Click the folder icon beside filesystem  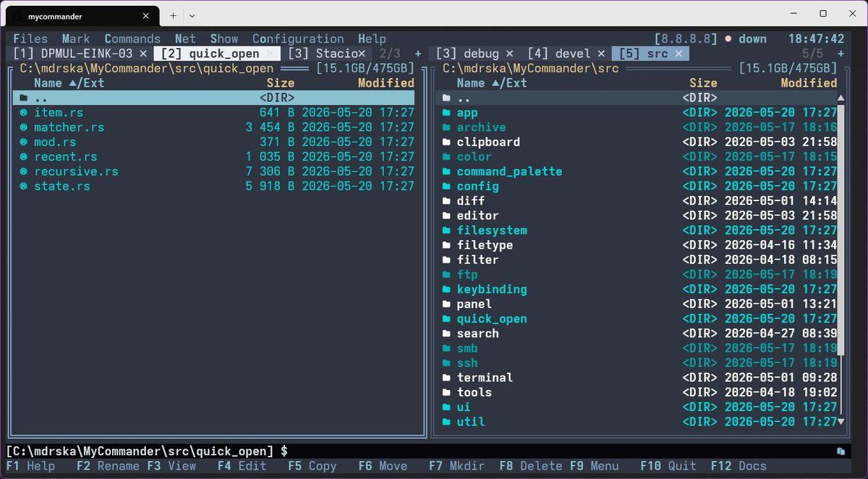446,230
